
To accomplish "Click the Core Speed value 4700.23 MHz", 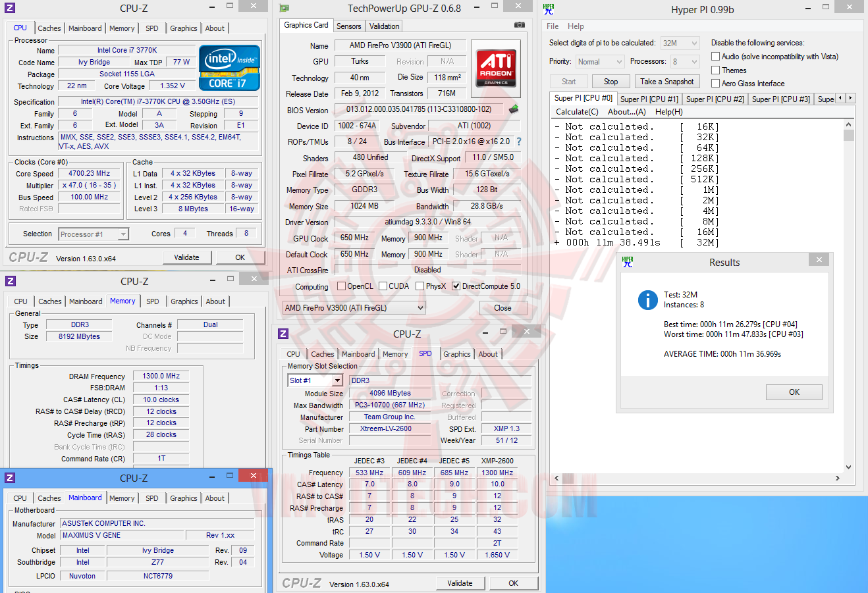I will tap(90, 174).
